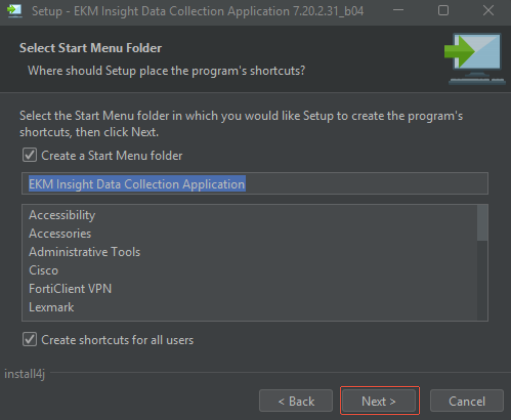This screenshot has width=511, height=420.
Task: Select the Accessories folder
Action: (x=60, y=233)
